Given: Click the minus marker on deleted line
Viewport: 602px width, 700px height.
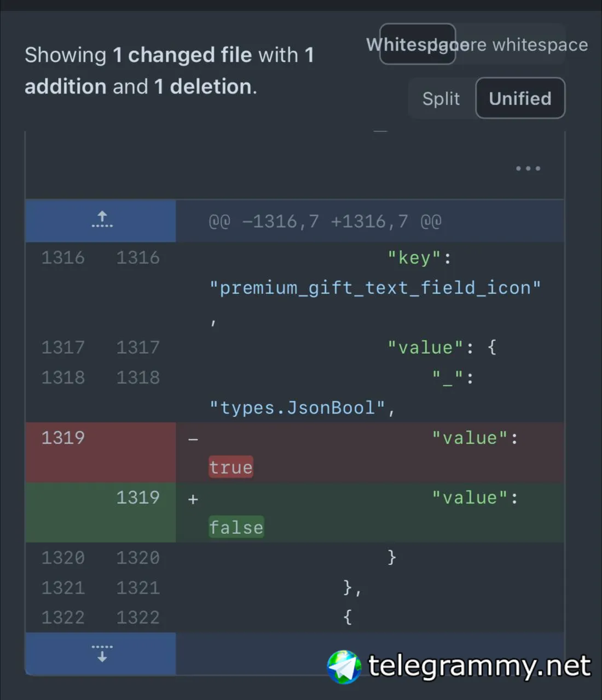Looking at the screenshot, I should point(193,439).
